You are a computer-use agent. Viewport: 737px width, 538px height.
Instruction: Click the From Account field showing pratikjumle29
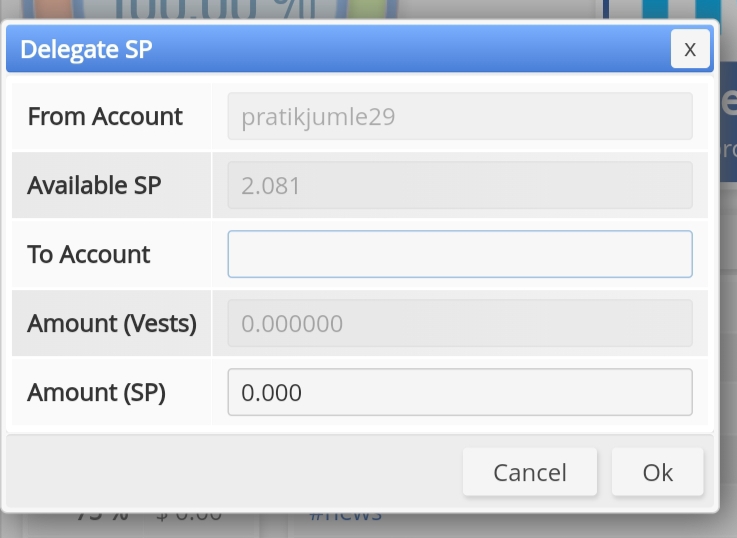click(x=460, y=116)
